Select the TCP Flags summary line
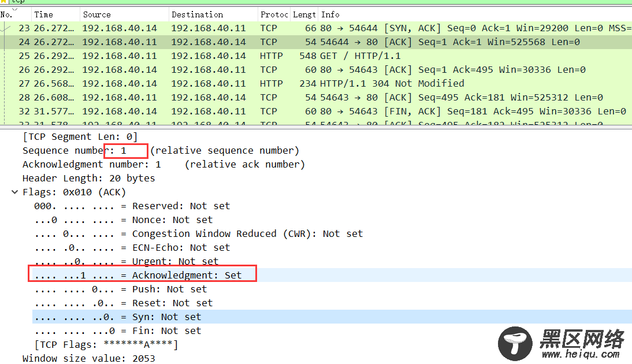Screen dimensions: 632x364 click(106, 345)
